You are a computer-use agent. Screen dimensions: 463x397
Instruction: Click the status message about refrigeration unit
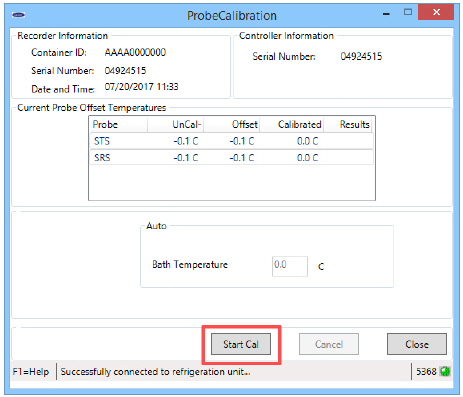click(x=155, y=372)
